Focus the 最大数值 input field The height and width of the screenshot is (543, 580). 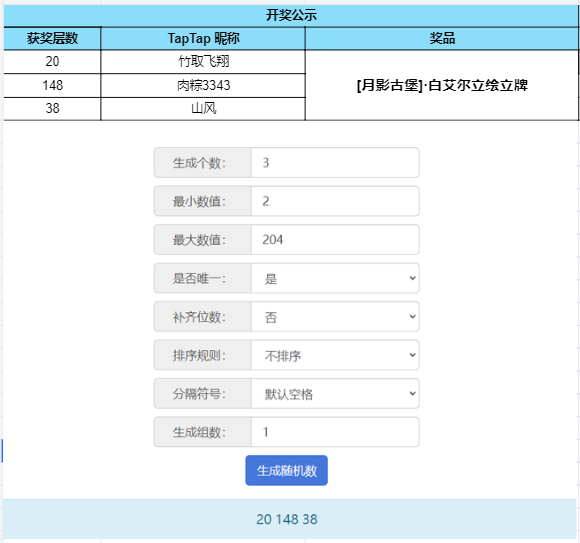click(335, 240)
